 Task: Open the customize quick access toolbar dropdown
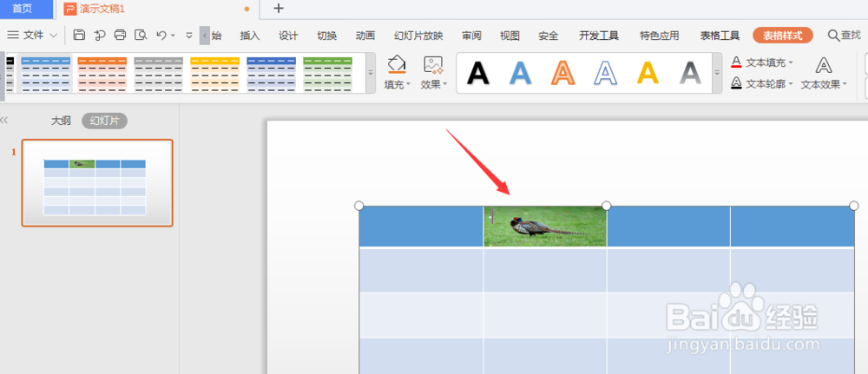coord(188,36)
